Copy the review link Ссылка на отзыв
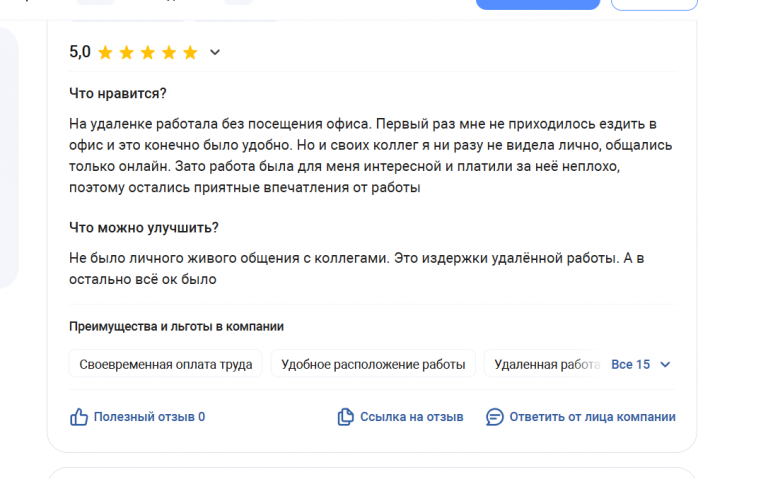The image size is (768, 479). [411, 417]
